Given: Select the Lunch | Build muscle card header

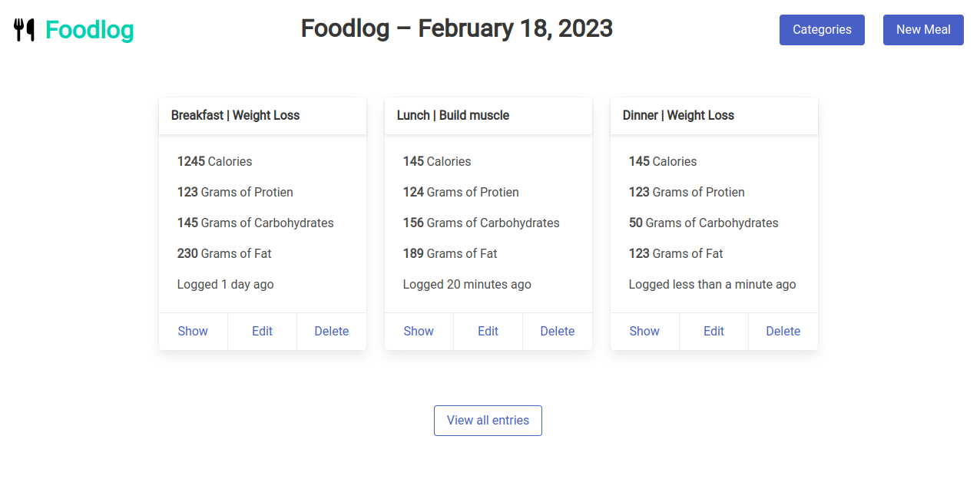Looking at the screenshot, I should (x=452, y=115).
